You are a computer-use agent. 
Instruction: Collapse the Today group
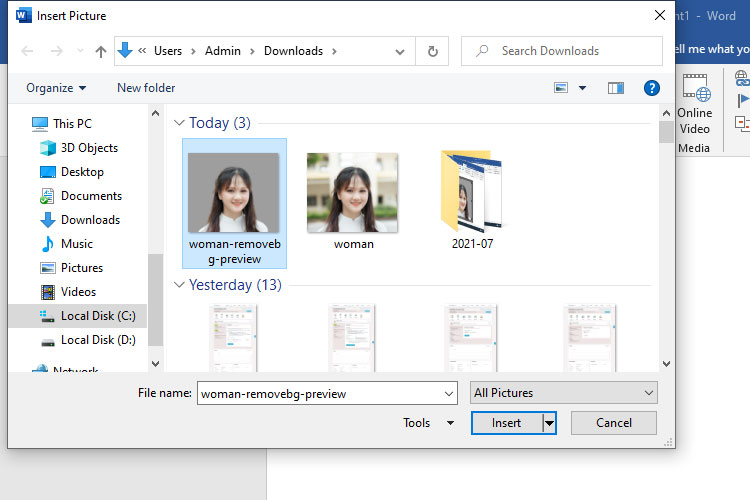click(x=180, y=123)
